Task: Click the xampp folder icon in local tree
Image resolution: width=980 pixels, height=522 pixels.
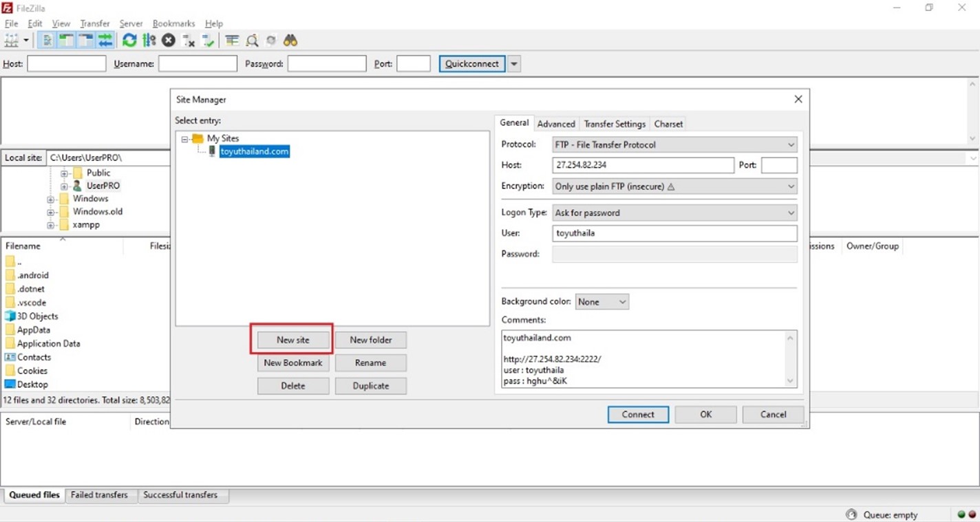Action: pyautogui.click(x=65, y=225)
